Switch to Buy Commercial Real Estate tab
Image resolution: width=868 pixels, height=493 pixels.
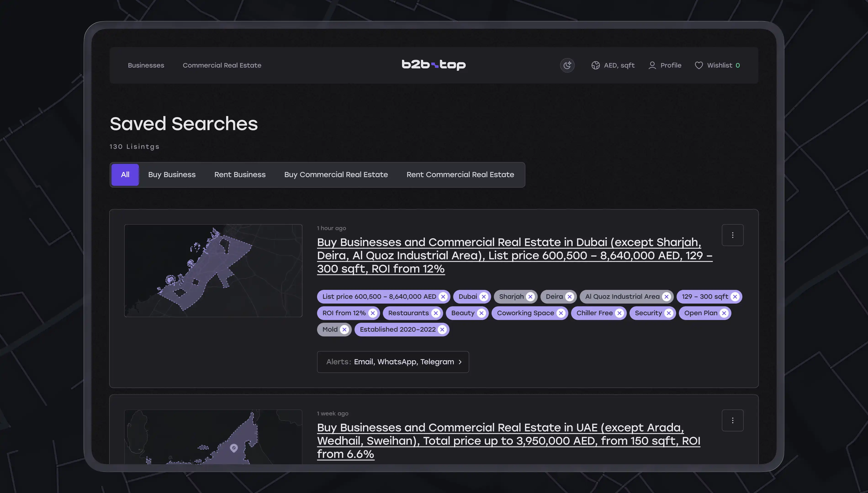click(x=336, y=175)
